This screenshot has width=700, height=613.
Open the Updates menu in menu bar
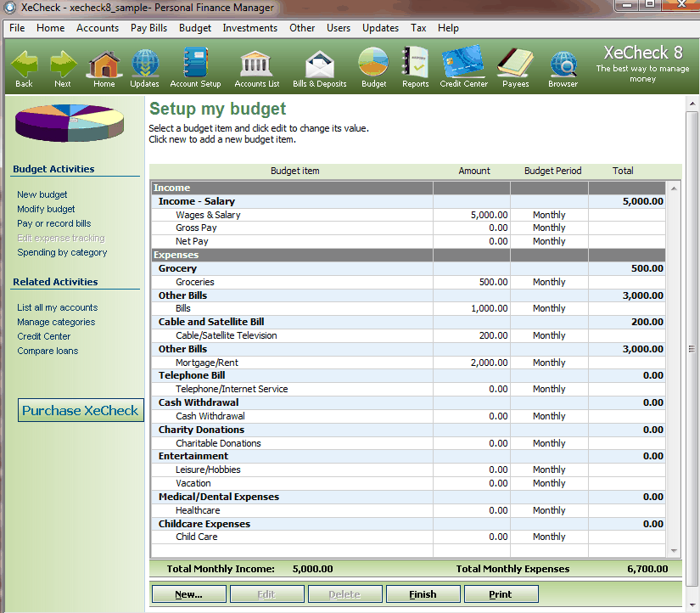pyautogui.click(x=380, y=28)
